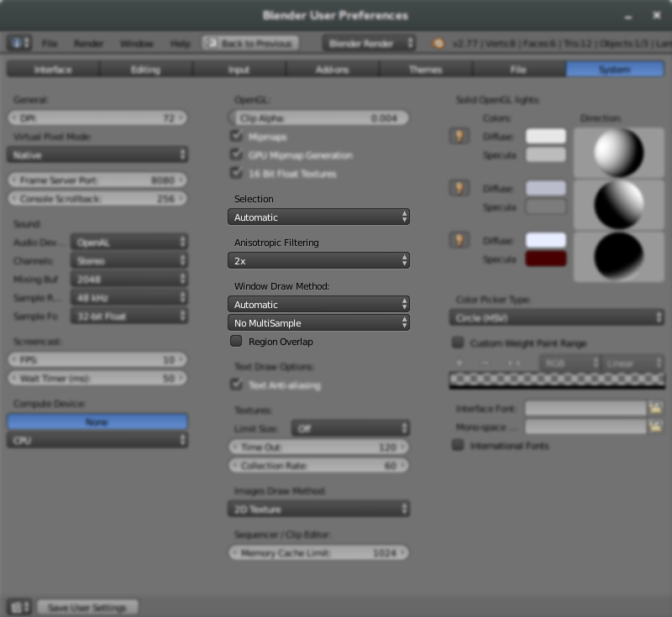Screen dimensions: 672x617
Task: Switch to the Themes tab
Action: point(425,70)
